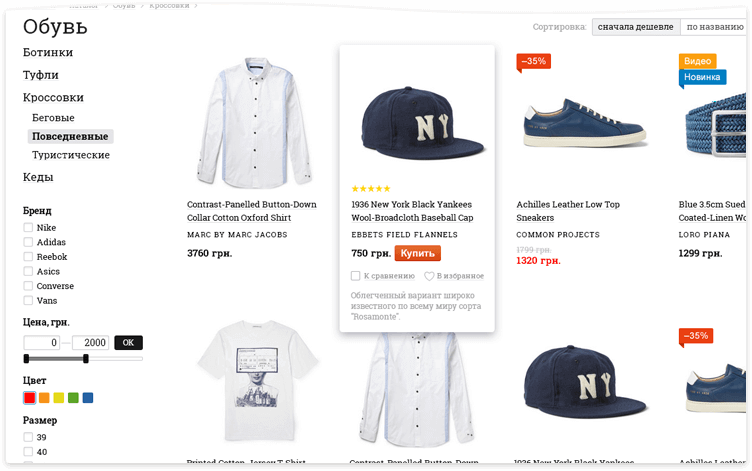Check the Nike brand filter
This screenshot has height=471, width=752.
tap(29, 228)
